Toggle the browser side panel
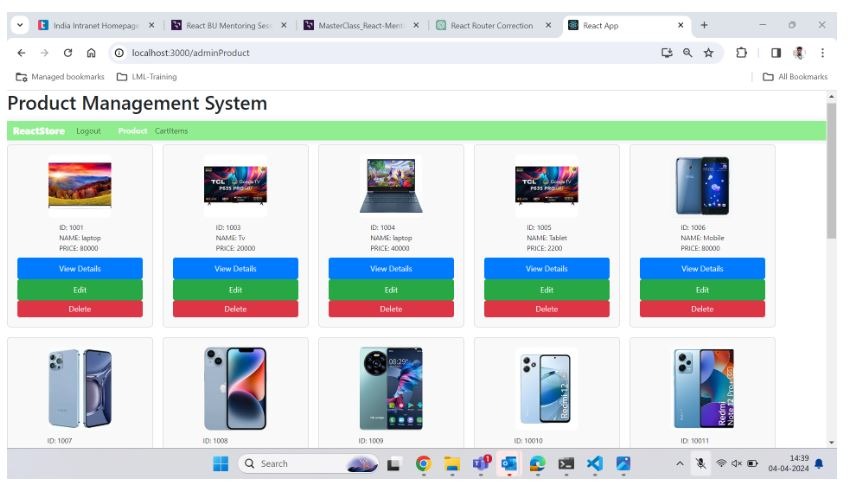The image size is (860, 504). (776, 53)
